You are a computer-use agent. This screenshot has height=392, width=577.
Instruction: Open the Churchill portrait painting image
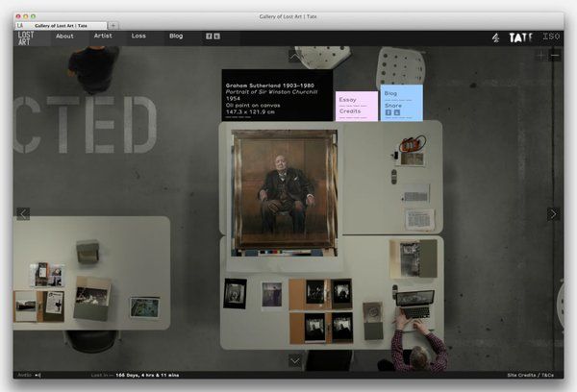285,189
